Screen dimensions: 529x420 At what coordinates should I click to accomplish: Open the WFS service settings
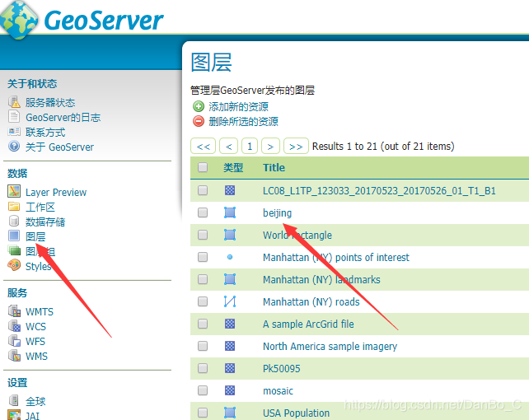(x=35, y=342)
